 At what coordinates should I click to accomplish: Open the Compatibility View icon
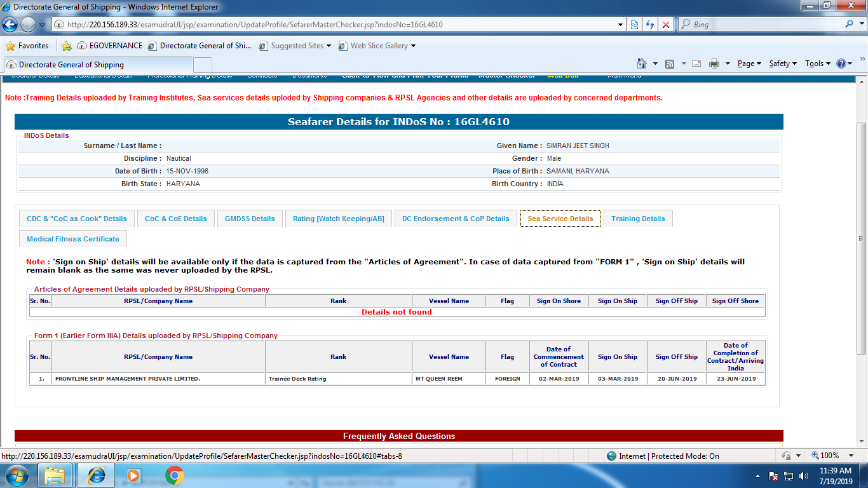pos(634,25)
